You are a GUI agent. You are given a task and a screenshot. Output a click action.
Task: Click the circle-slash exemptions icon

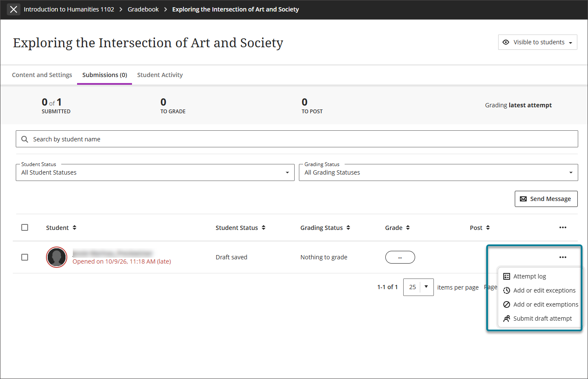[x=507, y=304]
